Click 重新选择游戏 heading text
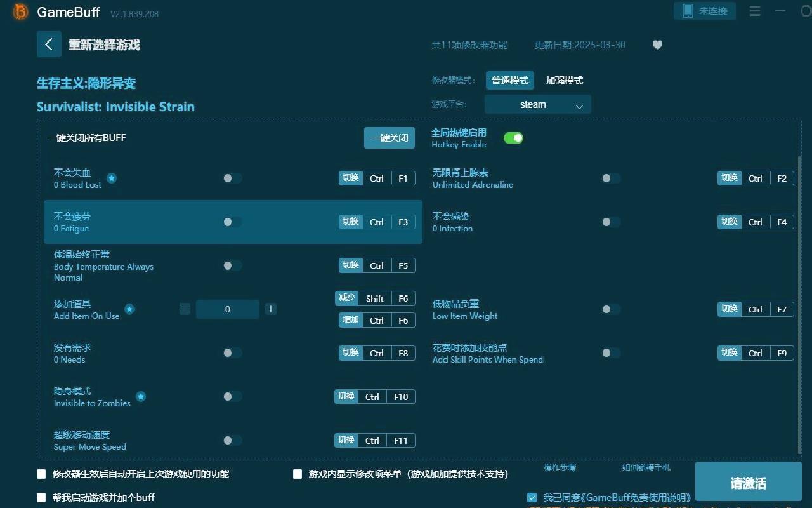 pos(104,45)
